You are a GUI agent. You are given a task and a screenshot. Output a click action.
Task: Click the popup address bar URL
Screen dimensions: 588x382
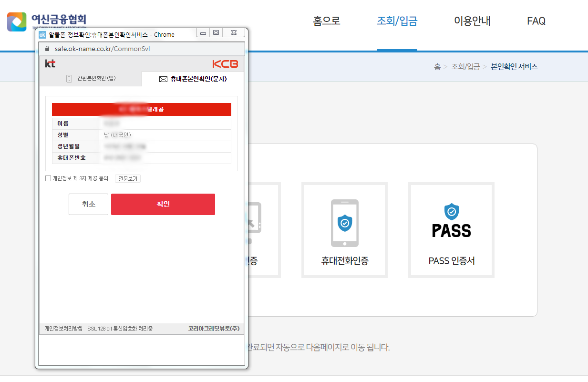point(103,49)
